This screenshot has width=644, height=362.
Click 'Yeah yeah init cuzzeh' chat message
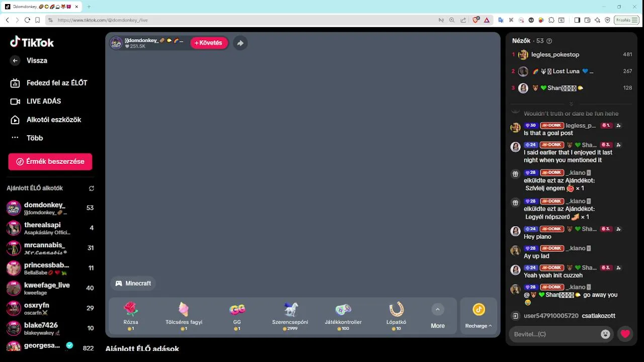(553, 276)
